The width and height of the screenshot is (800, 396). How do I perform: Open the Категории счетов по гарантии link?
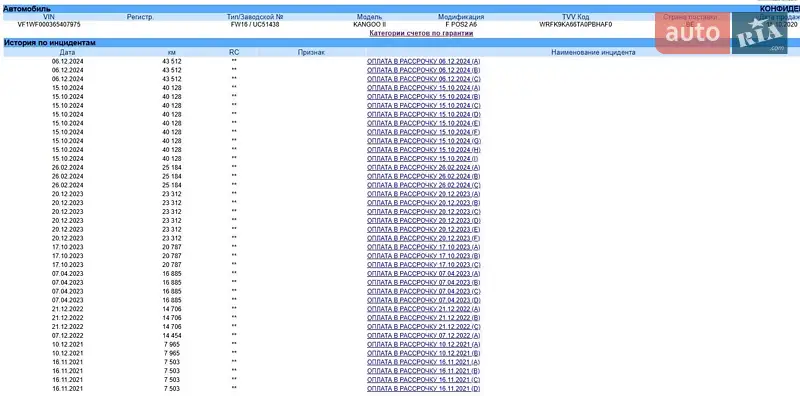click(421, 33)
